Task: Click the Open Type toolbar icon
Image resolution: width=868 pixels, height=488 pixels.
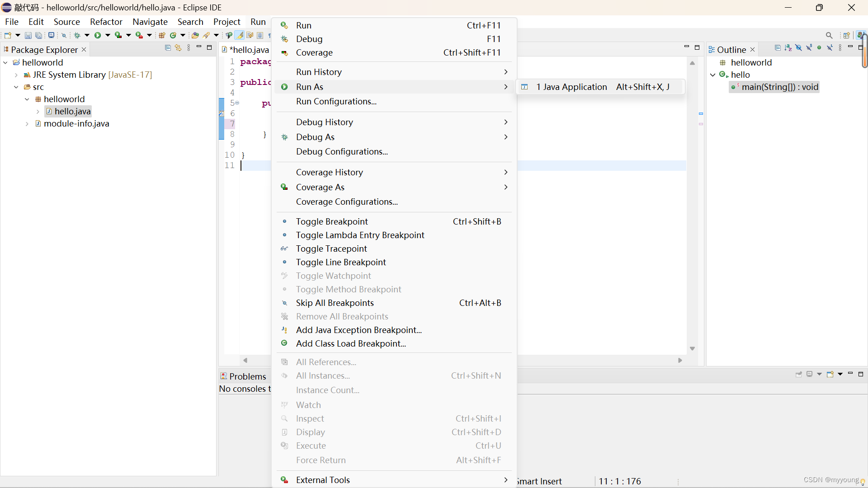Action: pyautogui.click(x=195, y=35)
